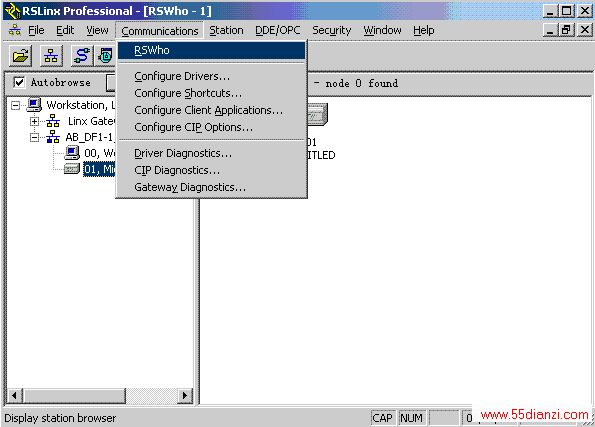Open the Security menu
Image resolution: width=595 pixels, height=427 pixels.
[x=332, y=30]
